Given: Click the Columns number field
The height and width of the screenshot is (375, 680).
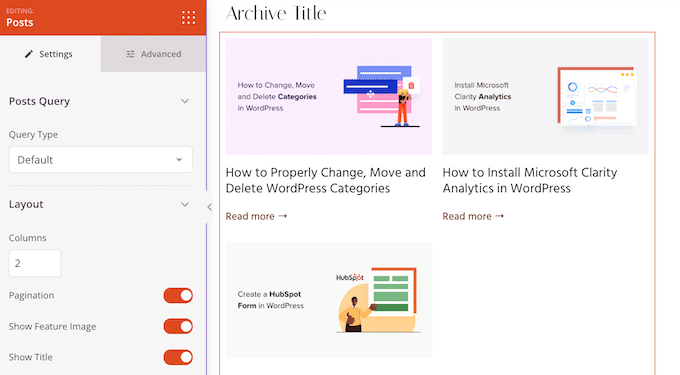Looking at the screenshot, I should [x=35, y=263].
